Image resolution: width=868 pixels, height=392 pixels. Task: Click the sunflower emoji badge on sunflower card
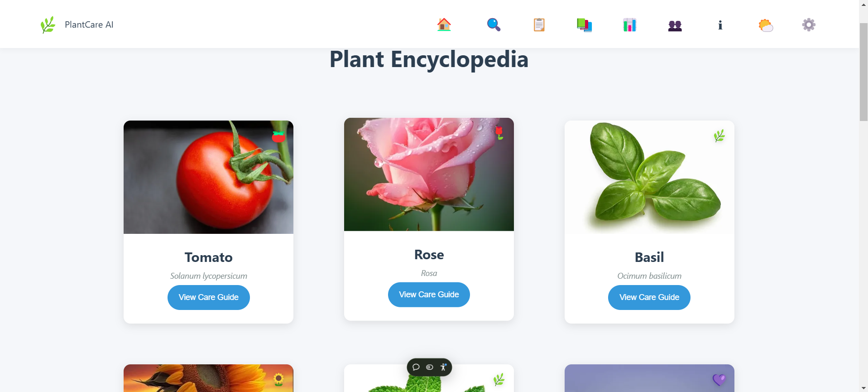(x=278, y=379)
